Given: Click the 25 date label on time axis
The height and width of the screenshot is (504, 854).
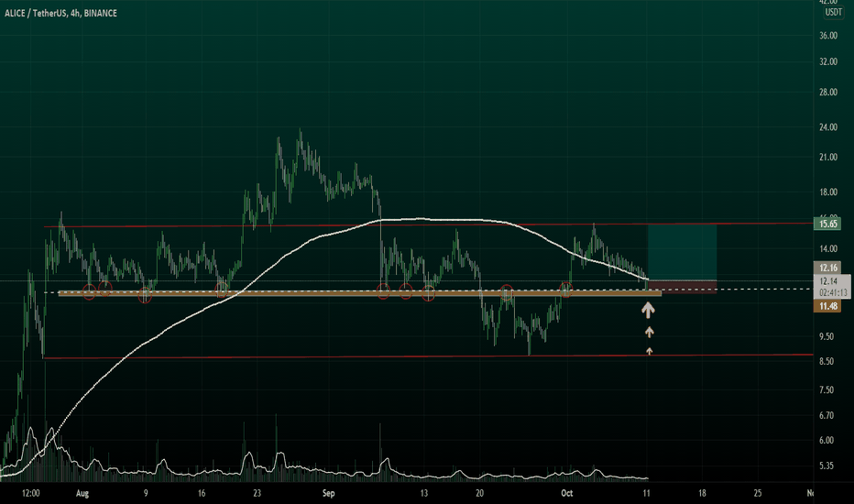Looking at the screenshot, I should tap(758, 493).
